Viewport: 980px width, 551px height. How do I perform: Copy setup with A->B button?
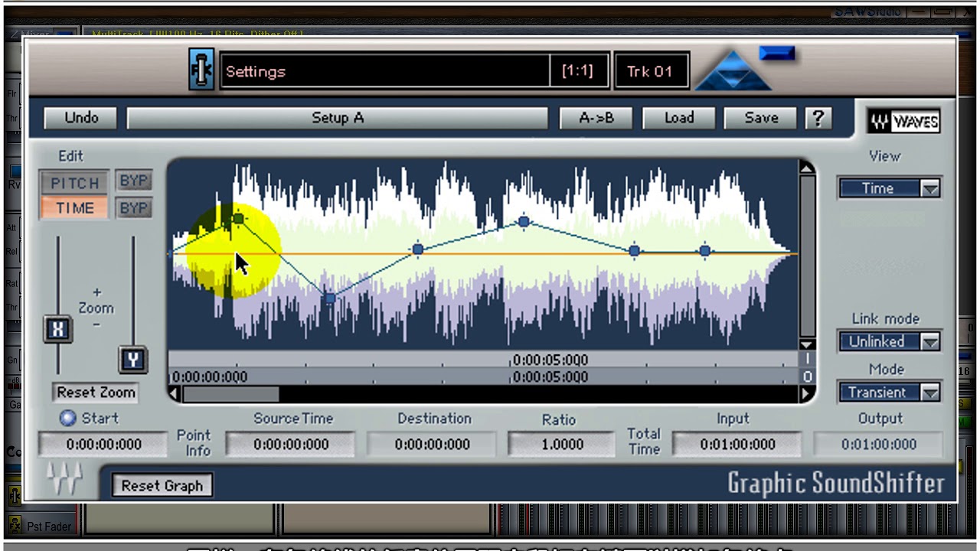pyautogui.click(x=596, y=118)
